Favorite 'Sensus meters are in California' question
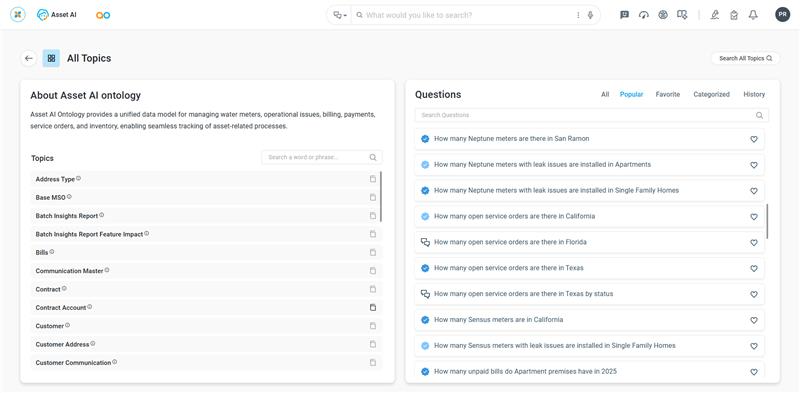This screenshot has height=393, width=800. [x=754, y=320]
